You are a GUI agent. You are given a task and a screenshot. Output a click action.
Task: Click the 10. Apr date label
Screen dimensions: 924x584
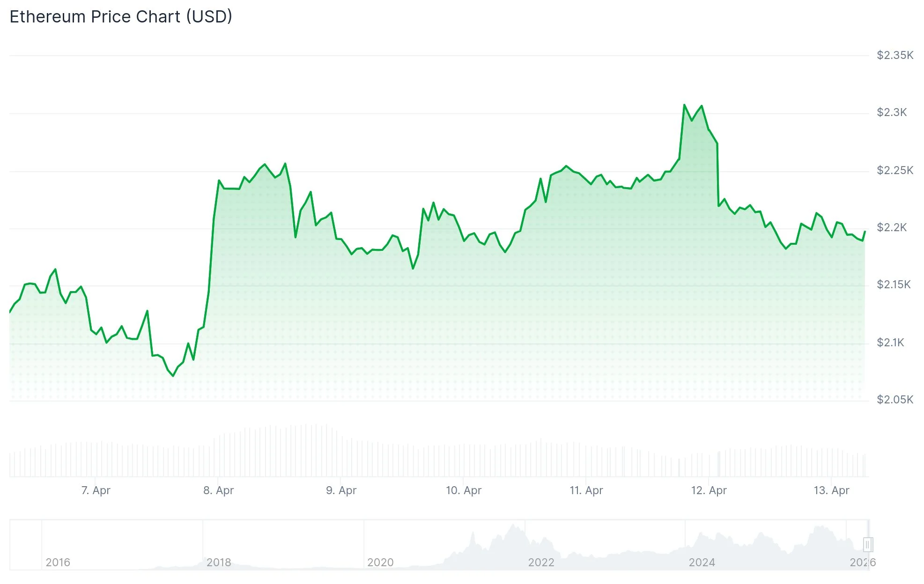(x=464, y=490)
